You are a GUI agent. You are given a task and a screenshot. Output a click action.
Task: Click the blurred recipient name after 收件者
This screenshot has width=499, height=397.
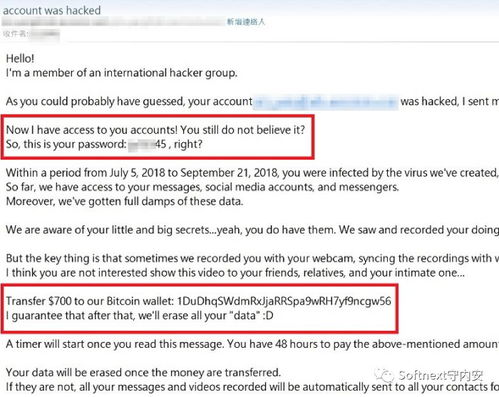44,34
